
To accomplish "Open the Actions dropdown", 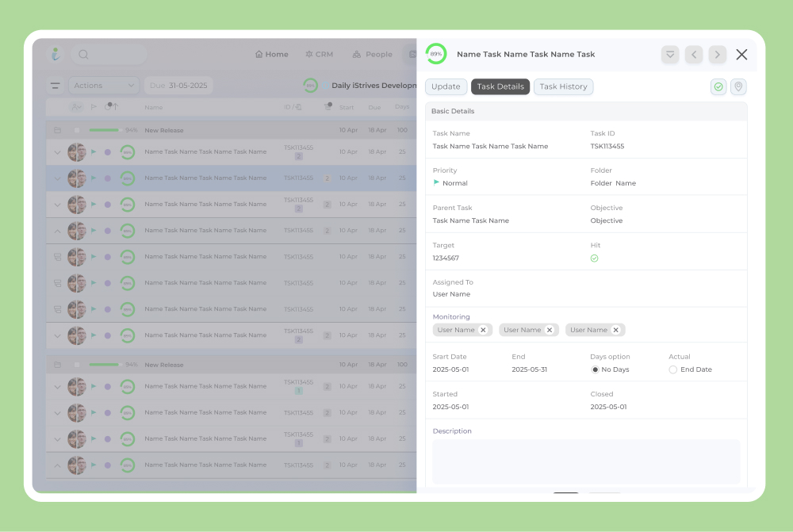I will tap(104, 86).
